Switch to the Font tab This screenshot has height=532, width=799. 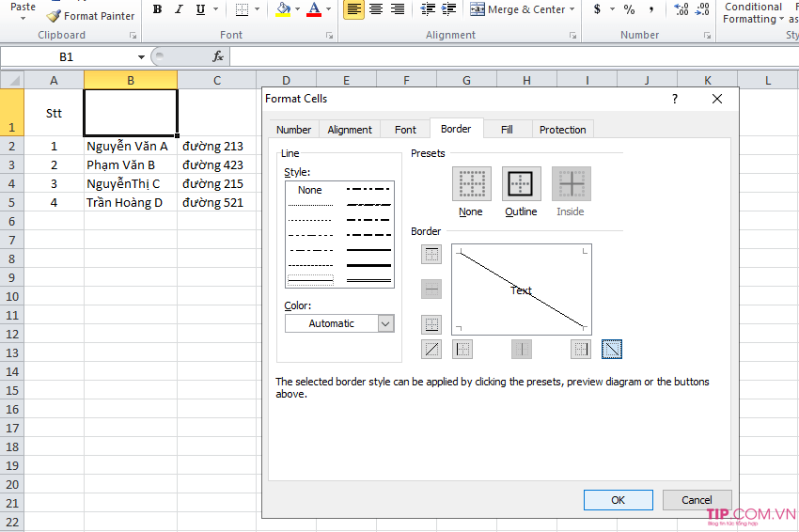(x=405, y=130)
